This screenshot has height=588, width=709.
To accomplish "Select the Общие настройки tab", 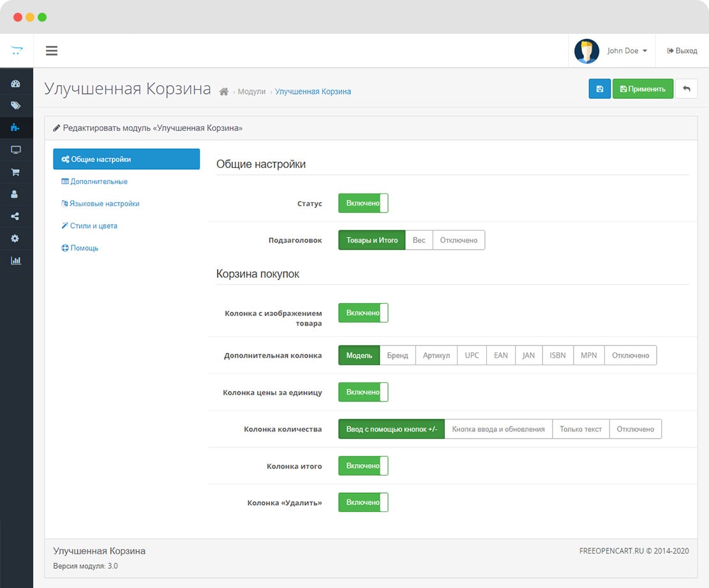I will (x=126, y=159).
